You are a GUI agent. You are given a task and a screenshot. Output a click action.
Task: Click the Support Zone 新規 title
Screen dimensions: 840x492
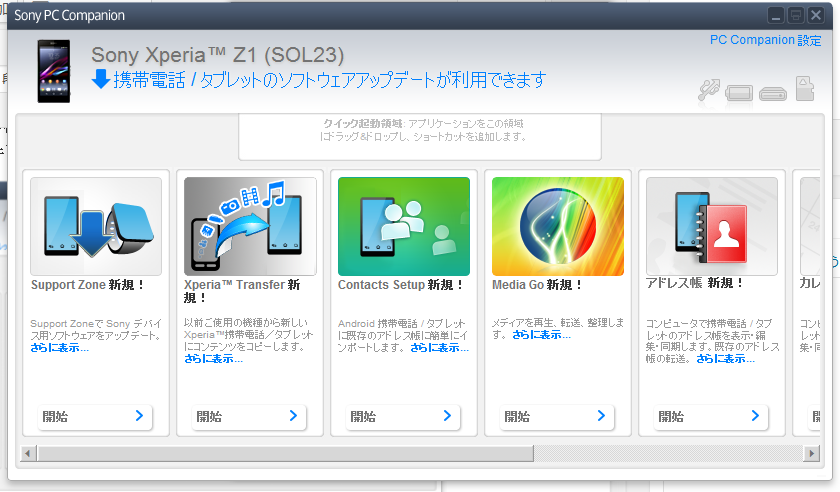click(88, 285)
